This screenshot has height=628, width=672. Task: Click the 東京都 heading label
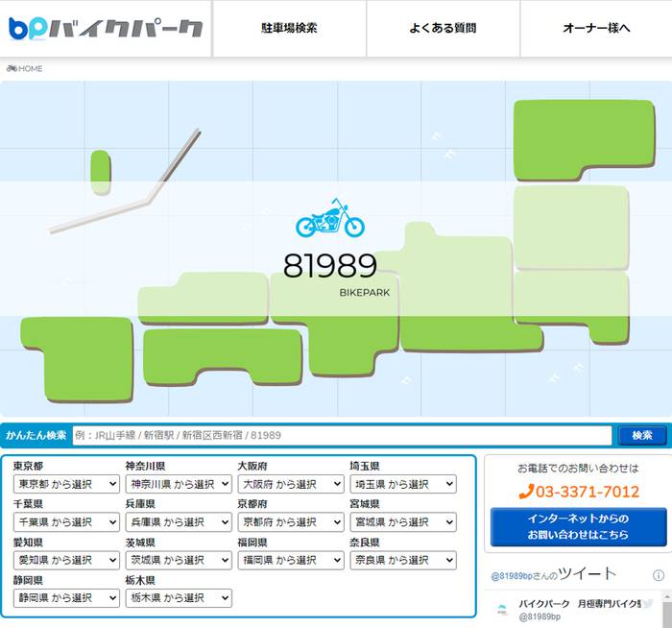tap(28, 466)
